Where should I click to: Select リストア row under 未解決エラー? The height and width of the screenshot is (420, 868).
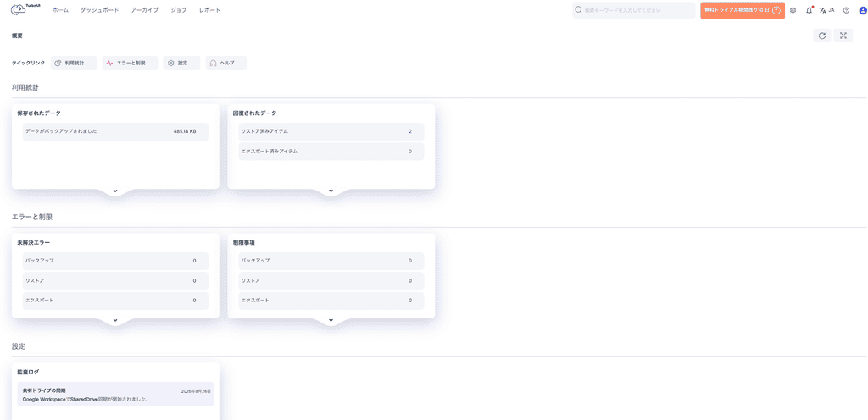point(115,281)
